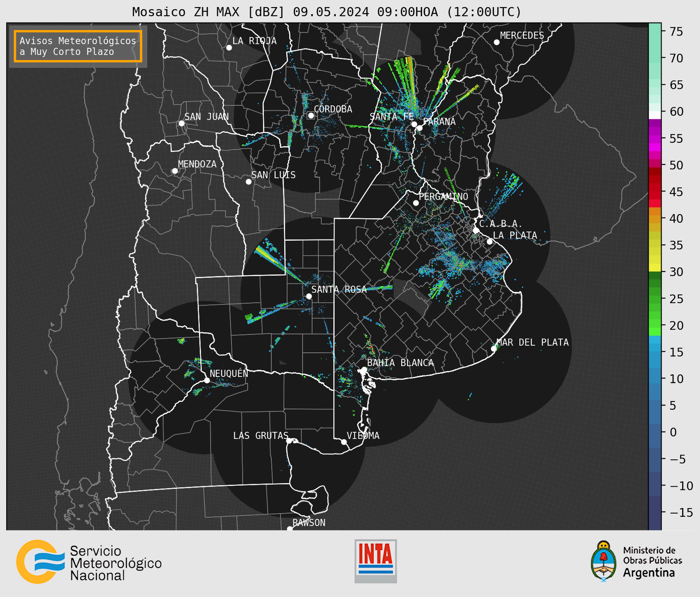700x597 pixels.
Task: Click the San Luis city dot
Action: click(x=249, y=182)
